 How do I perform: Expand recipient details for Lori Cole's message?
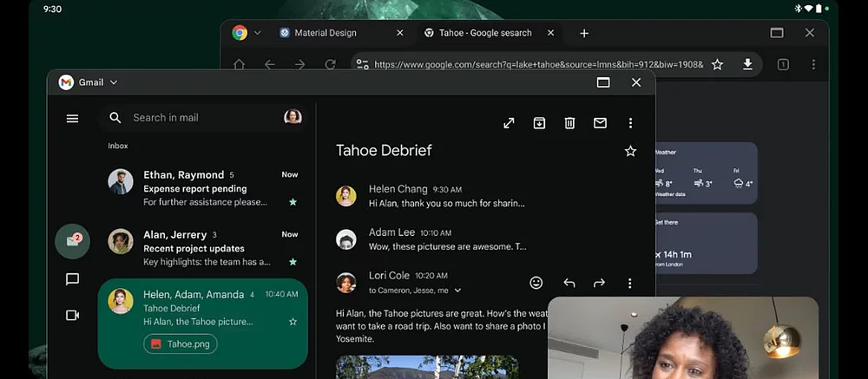[x=457, y=291]
